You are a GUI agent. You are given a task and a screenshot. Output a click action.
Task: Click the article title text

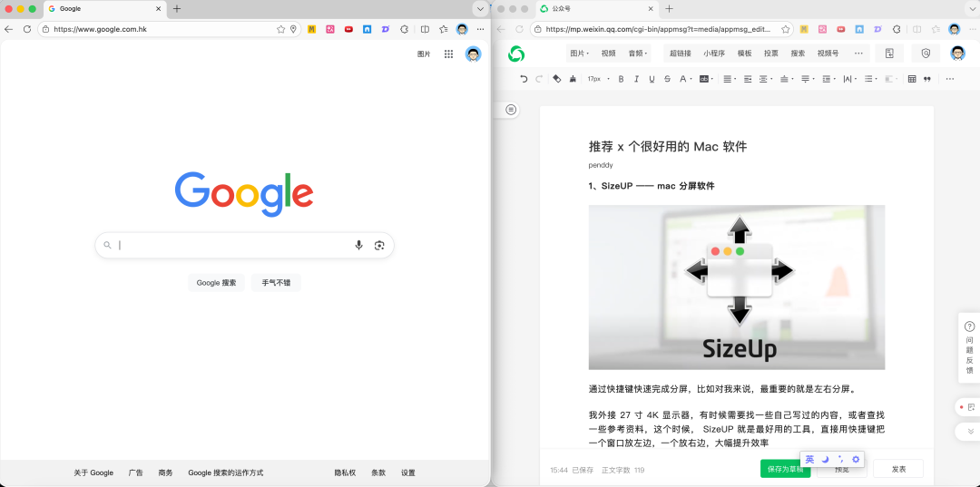click(668, 147)
